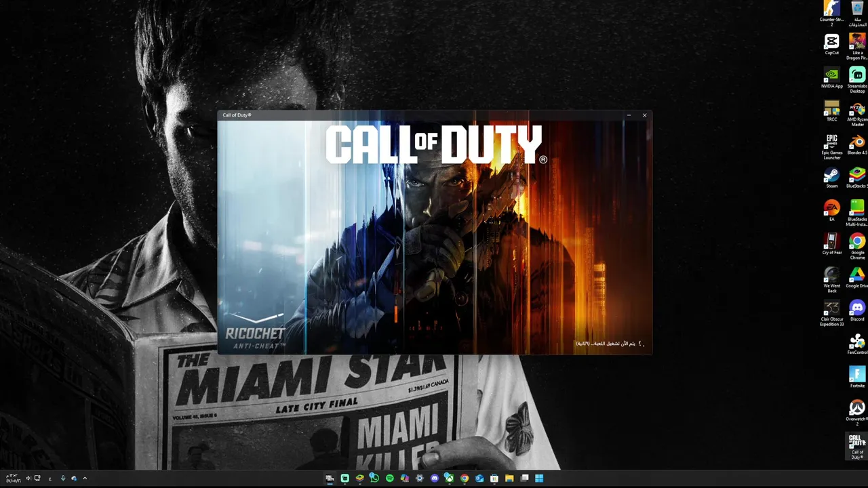Open AMD Ryzen Master shortcut
Image resolution: width=868 pixels, height=488 pixels.
[857, 113]
